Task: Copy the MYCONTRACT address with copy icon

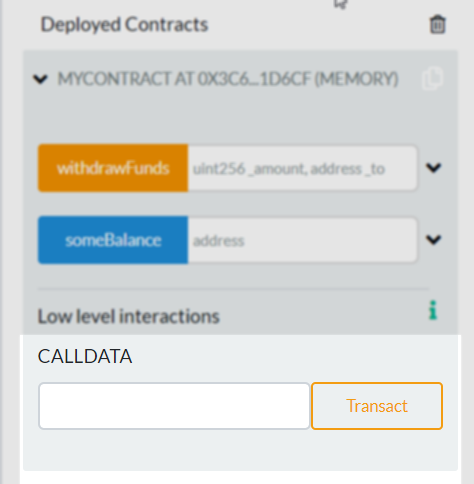Action: (x=432, y=79)
